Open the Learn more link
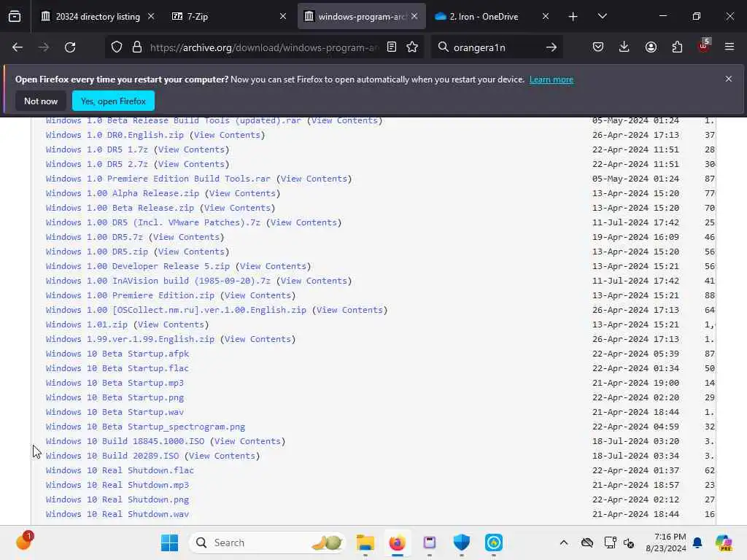This screenshot has height=560, width=747. [x=551, y=79]
